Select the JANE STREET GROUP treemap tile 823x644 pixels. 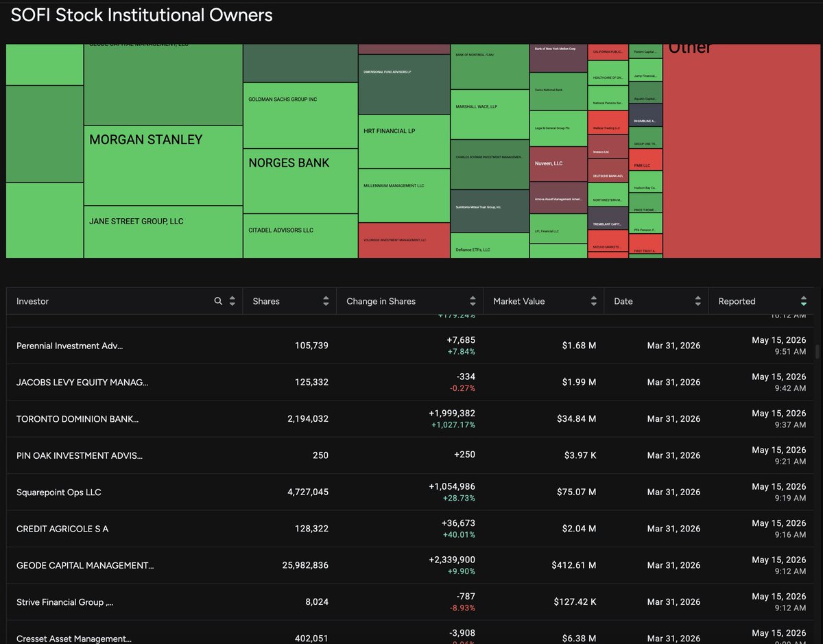[163, 232]
